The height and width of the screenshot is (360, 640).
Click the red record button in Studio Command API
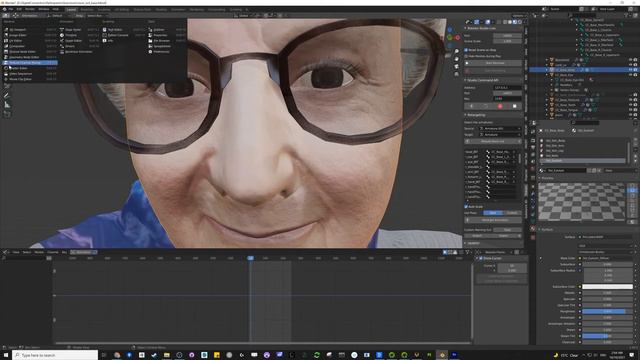click(500, 106)
